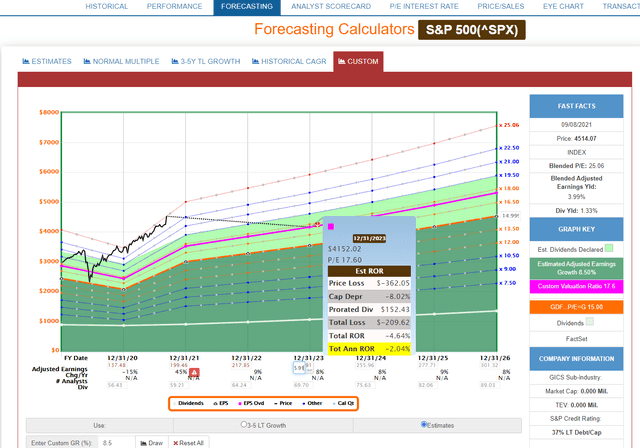This screenshot has width=640, height=448.
Task: Toggle Price in the chart legend
Action: coord(283,403)
